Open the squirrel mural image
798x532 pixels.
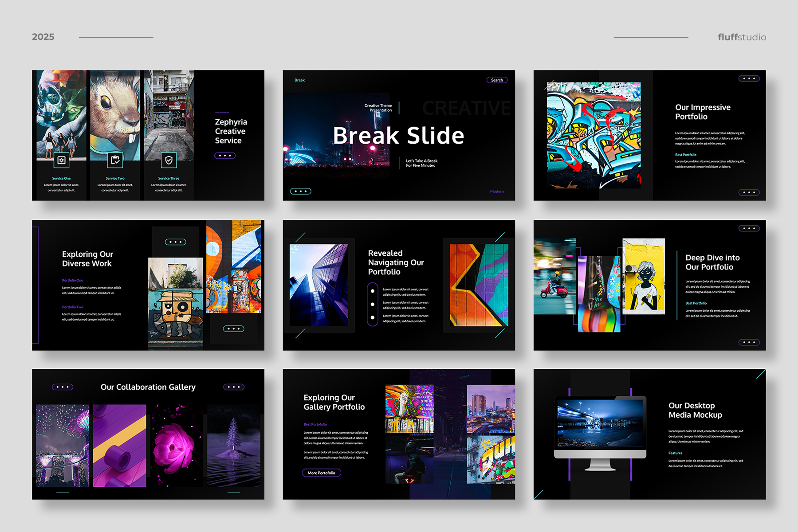coord(115,113)
